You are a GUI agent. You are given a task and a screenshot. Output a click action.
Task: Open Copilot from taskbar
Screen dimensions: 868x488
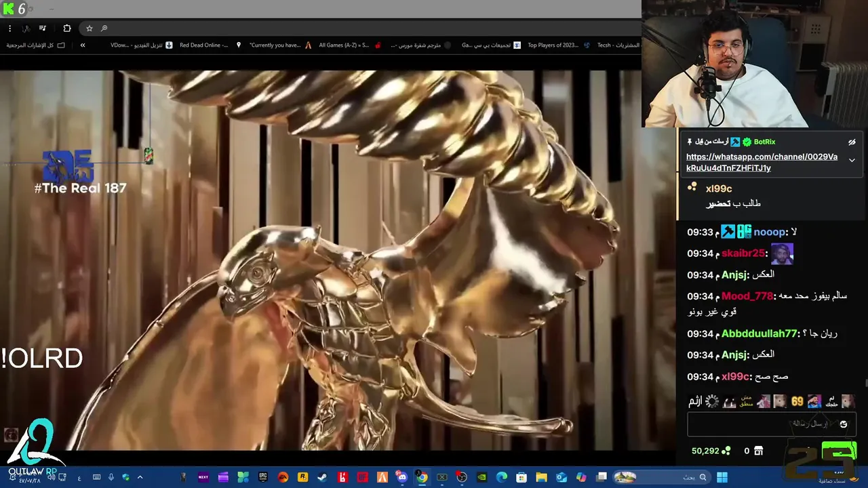tap(581, 477)
